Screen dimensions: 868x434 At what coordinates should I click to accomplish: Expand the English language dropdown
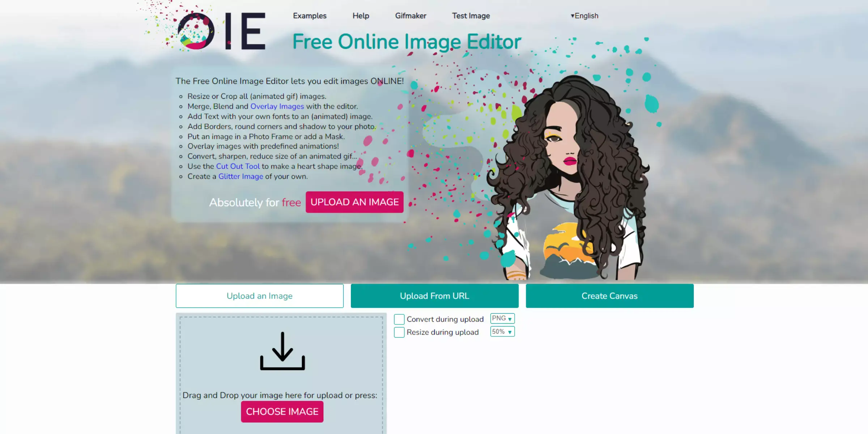(584, 16)
